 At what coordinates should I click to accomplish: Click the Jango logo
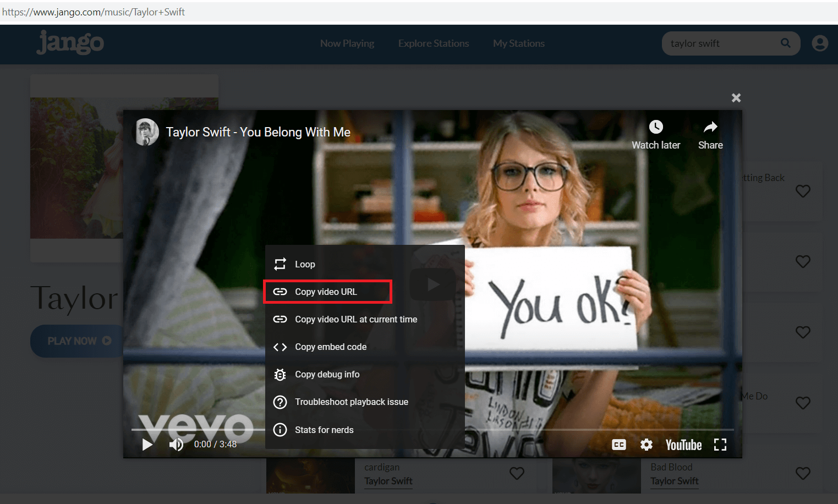click(70, 42)
